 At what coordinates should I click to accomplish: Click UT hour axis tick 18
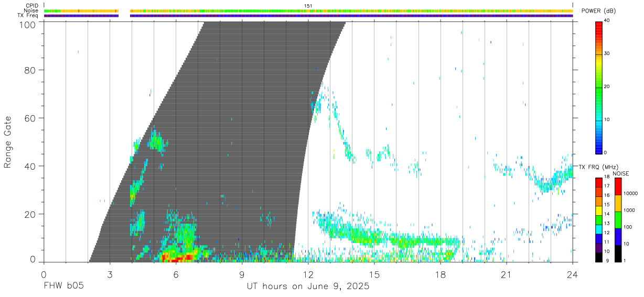pos(441,274)
